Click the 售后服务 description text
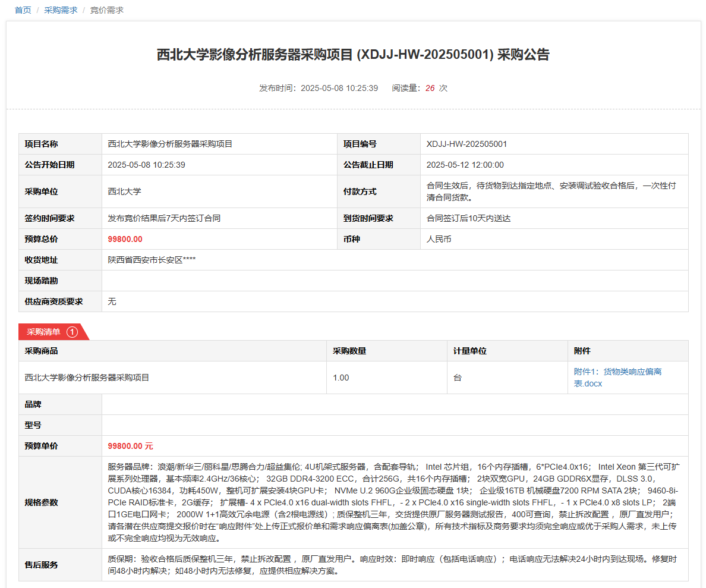Viewport: 706px width, 588px height. click(392, 565)
